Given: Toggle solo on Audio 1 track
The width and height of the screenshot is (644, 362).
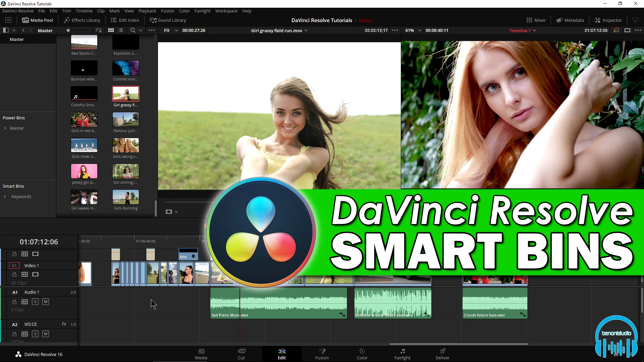Looking at the screenshot, I should (x=35, y=301).
